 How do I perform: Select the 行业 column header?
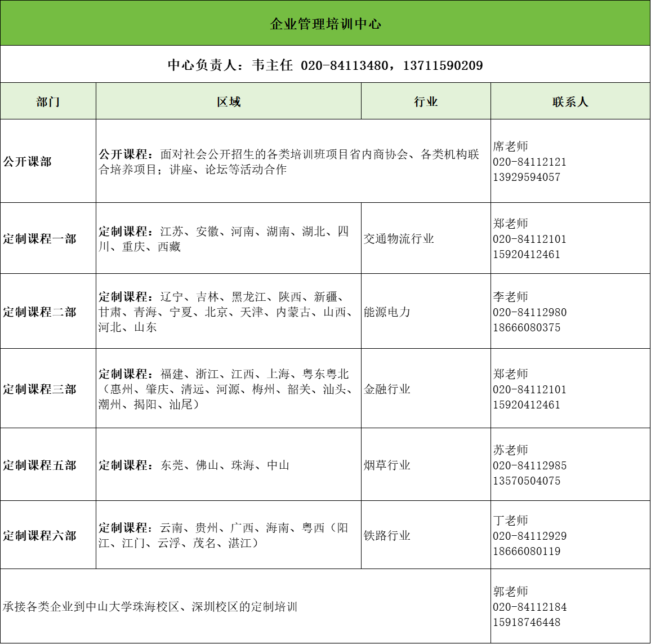426,102
